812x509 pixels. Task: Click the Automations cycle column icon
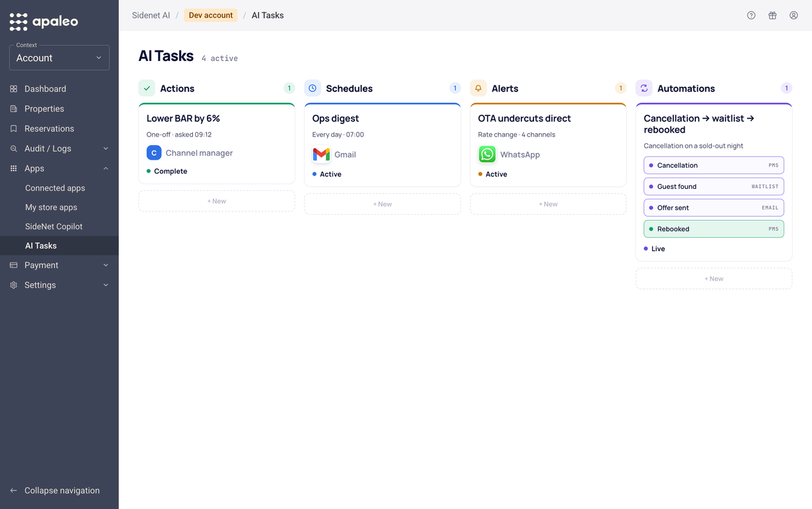(x=643, y=88)
